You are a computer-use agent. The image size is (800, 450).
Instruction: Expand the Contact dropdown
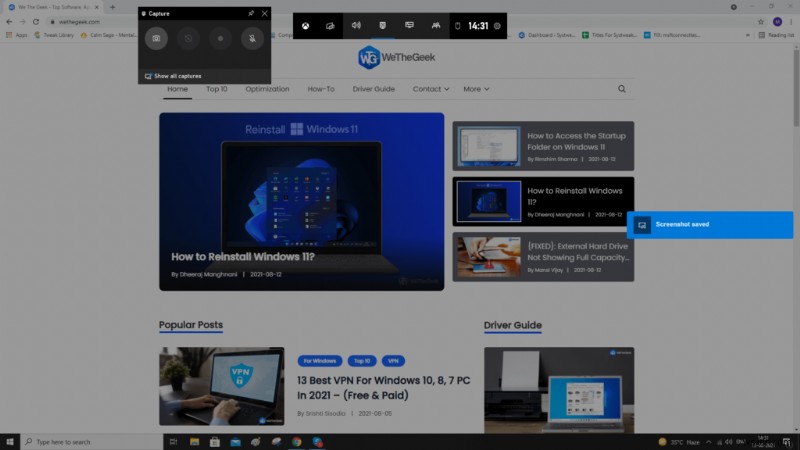click(x=431, y=89)
